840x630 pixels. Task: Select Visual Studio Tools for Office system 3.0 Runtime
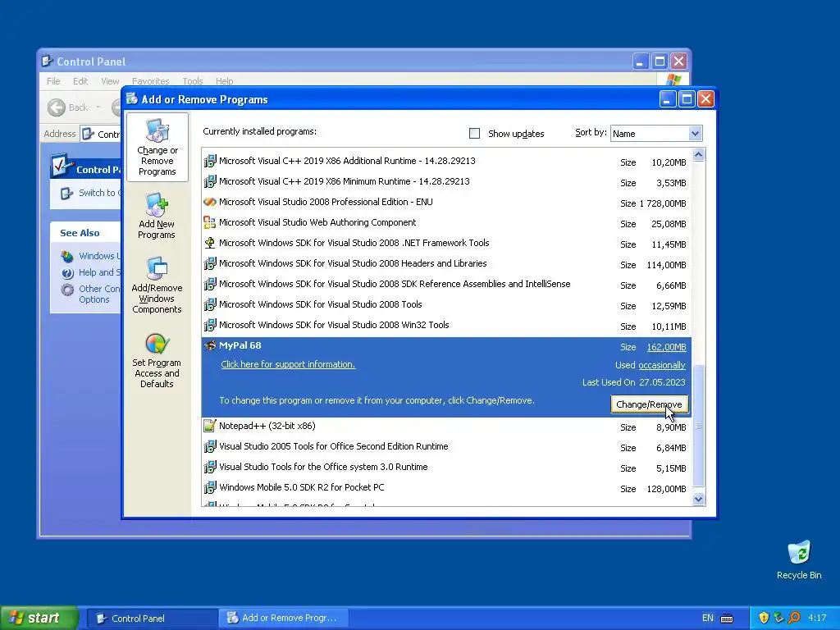pyautogui.click(x=447, y=468)
